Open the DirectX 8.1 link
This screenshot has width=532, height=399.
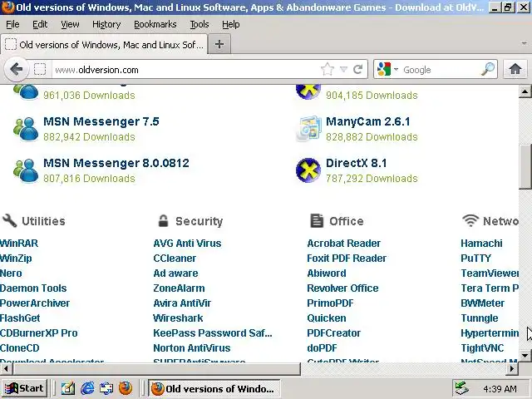tap(357, 163)
